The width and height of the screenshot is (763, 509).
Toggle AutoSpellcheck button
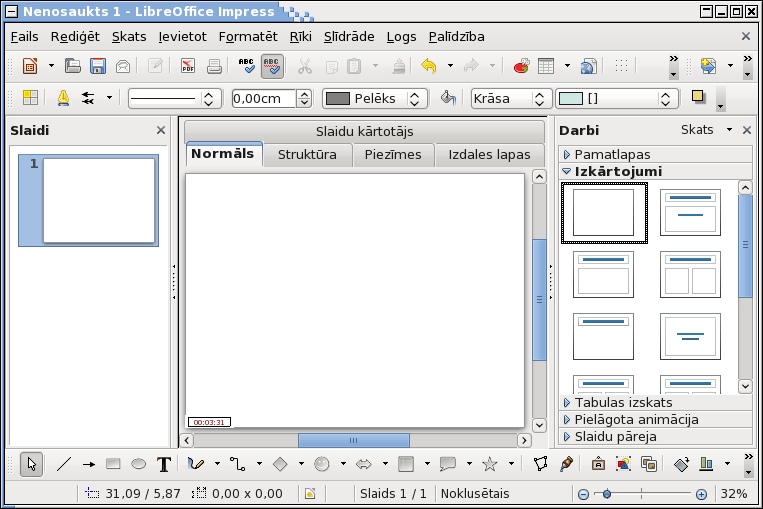[272, 66]
